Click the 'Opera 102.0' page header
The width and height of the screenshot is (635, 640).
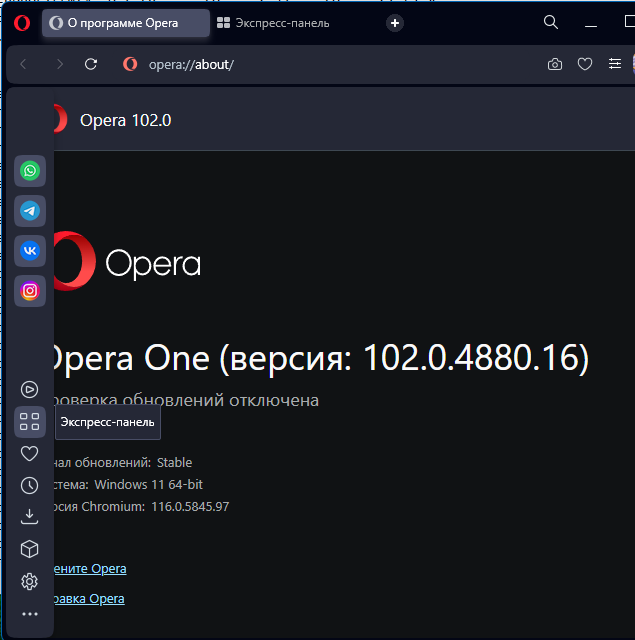[126, 120]
